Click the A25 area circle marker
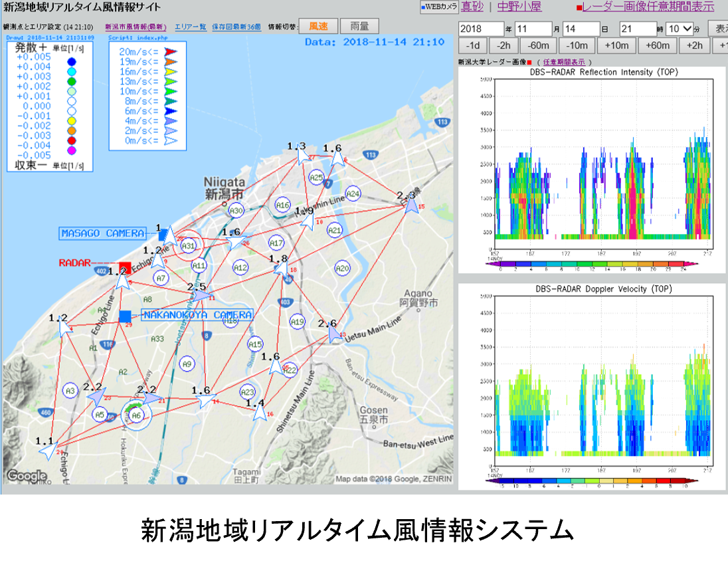728x561 pixels. coord(316,177)
